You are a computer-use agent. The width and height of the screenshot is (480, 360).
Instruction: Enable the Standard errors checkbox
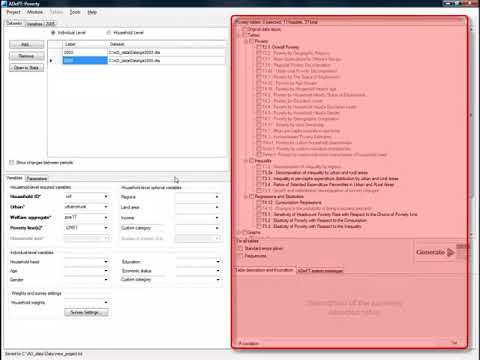click(x=240, y=248)
